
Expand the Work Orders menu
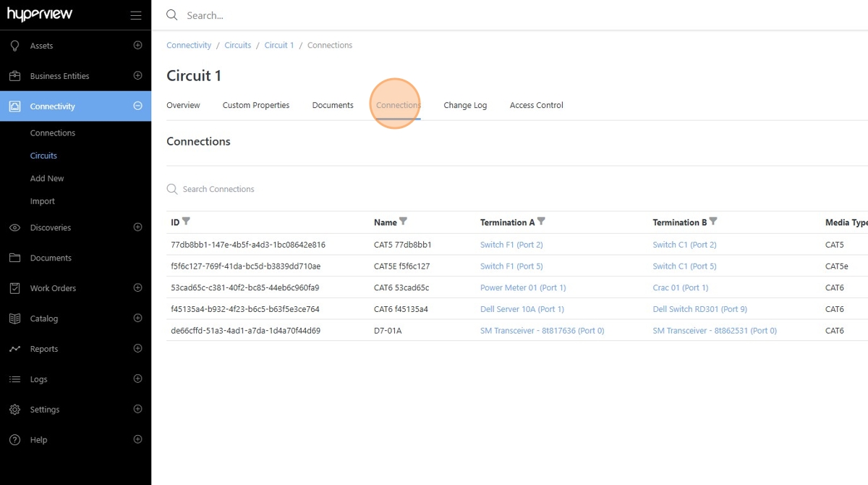137,288
